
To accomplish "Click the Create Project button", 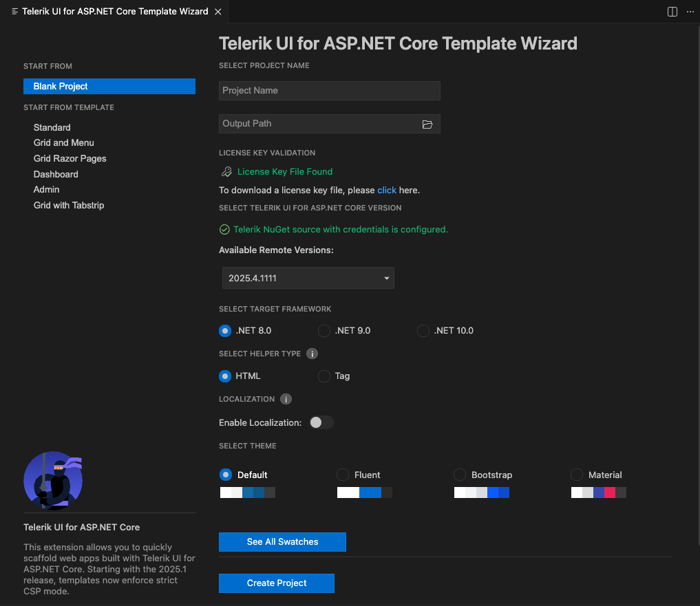I will (x=276, y=583).
